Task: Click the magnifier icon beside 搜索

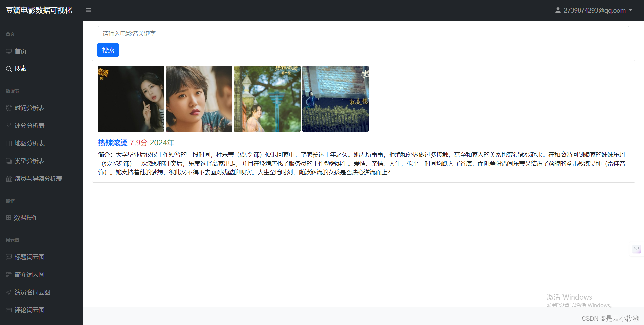Action: 9,69
